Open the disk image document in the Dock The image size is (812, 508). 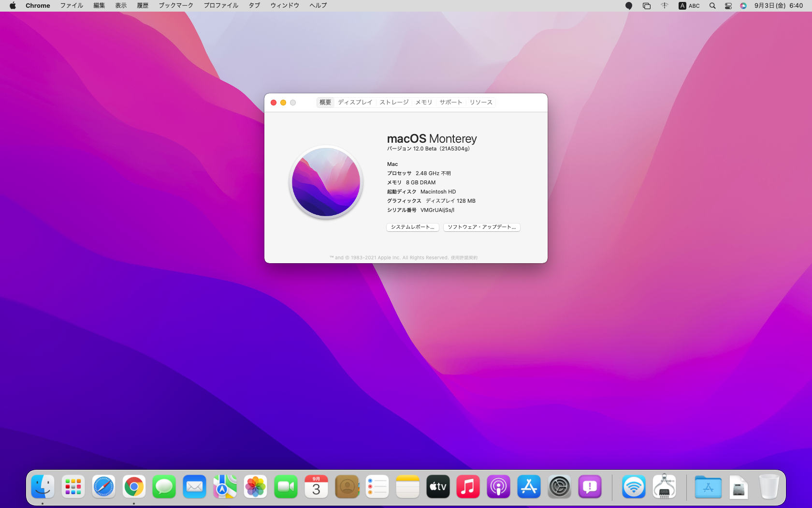(739, 487)
